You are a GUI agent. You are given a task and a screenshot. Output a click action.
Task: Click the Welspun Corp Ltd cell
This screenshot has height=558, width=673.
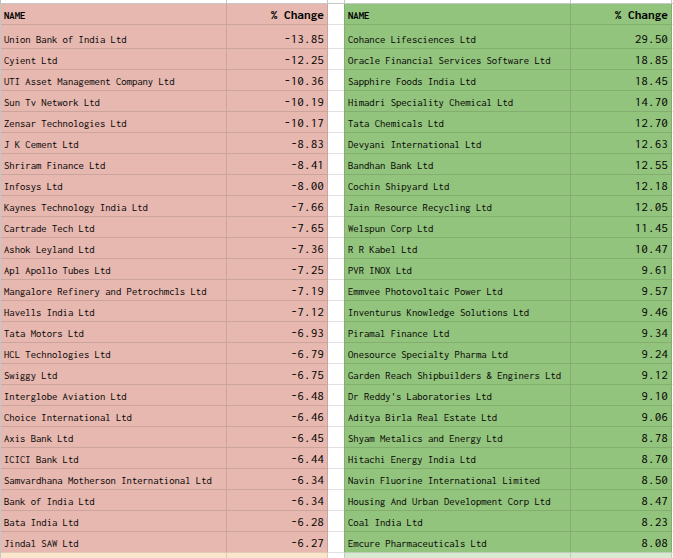(x=457, y=229)
